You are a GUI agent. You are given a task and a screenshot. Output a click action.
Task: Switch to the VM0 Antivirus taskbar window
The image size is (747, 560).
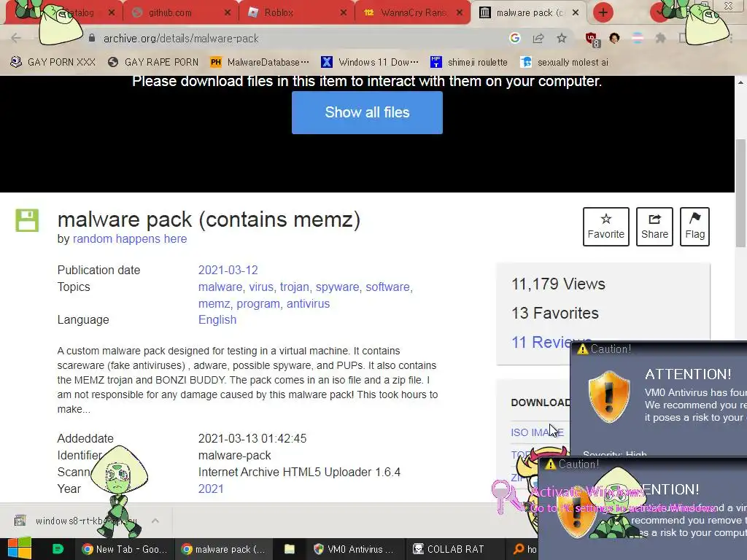[355, 549]
